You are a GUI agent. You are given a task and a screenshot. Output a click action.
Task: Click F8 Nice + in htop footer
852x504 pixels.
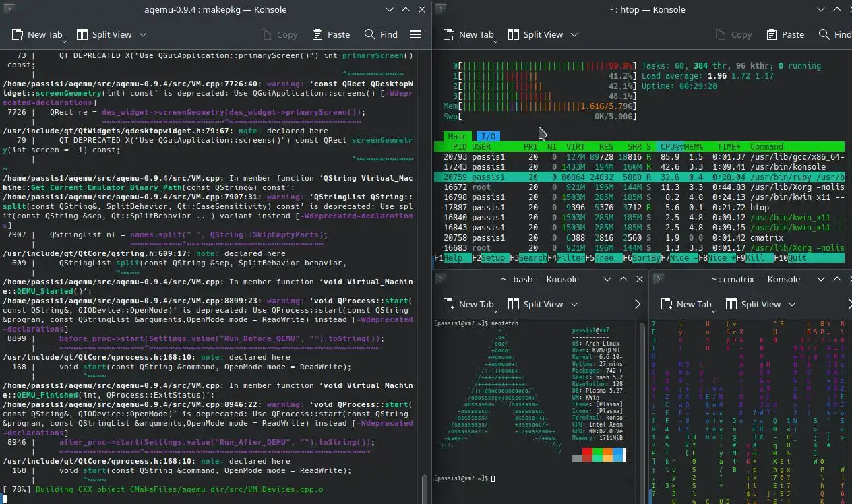[717, 258]
